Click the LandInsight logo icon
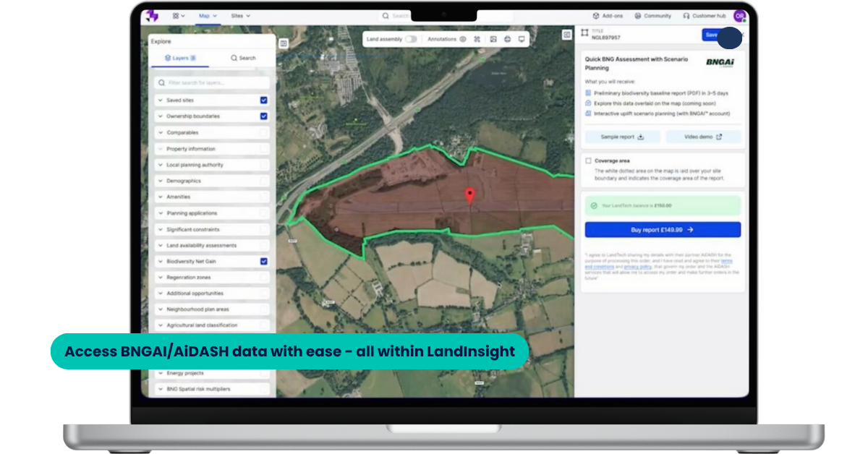 [x=152, y=15]
